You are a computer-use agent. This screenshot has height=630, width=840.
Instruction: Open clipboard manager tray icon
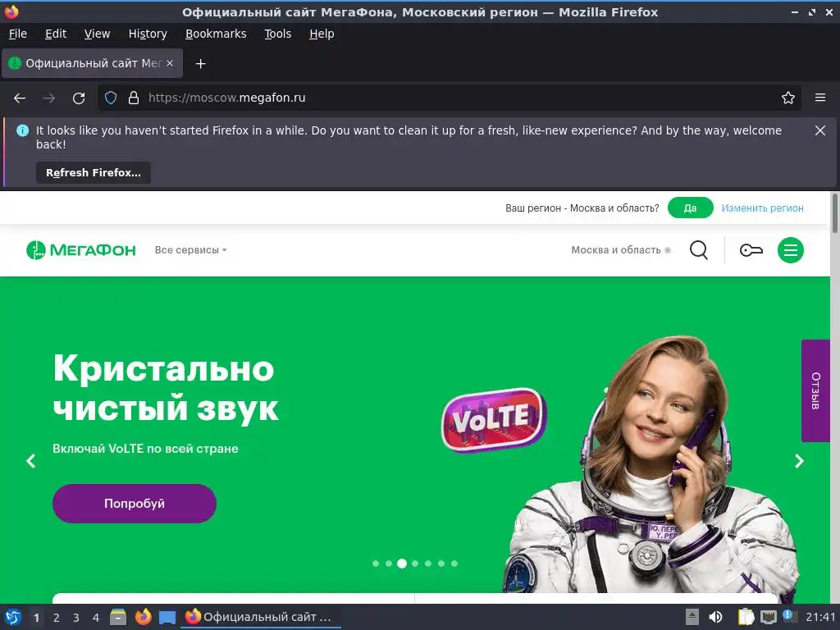tap(746, 617)
